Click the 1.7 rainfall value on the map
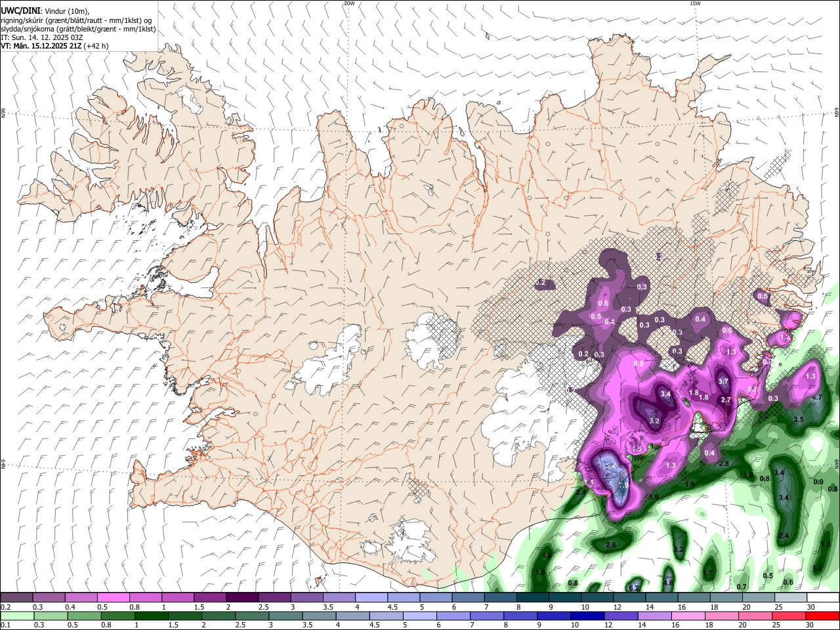 [x=707, y=574]
